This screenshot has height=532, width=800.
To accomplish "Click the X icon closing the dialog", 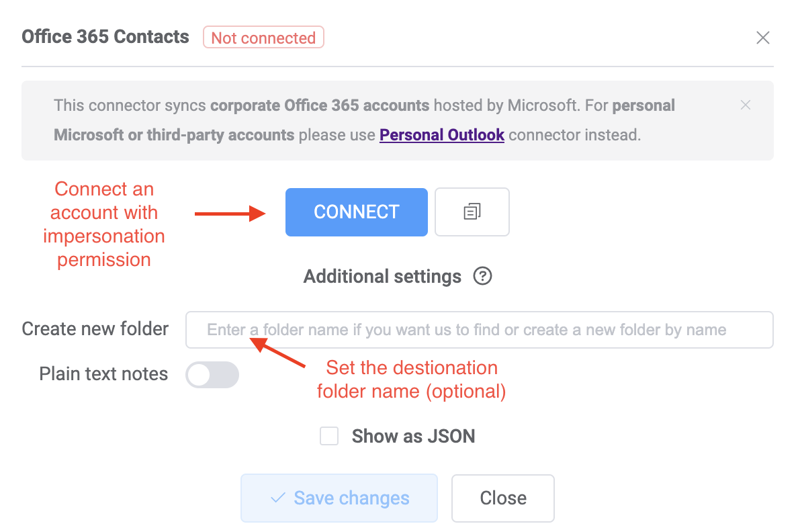I will click(763, 38).
